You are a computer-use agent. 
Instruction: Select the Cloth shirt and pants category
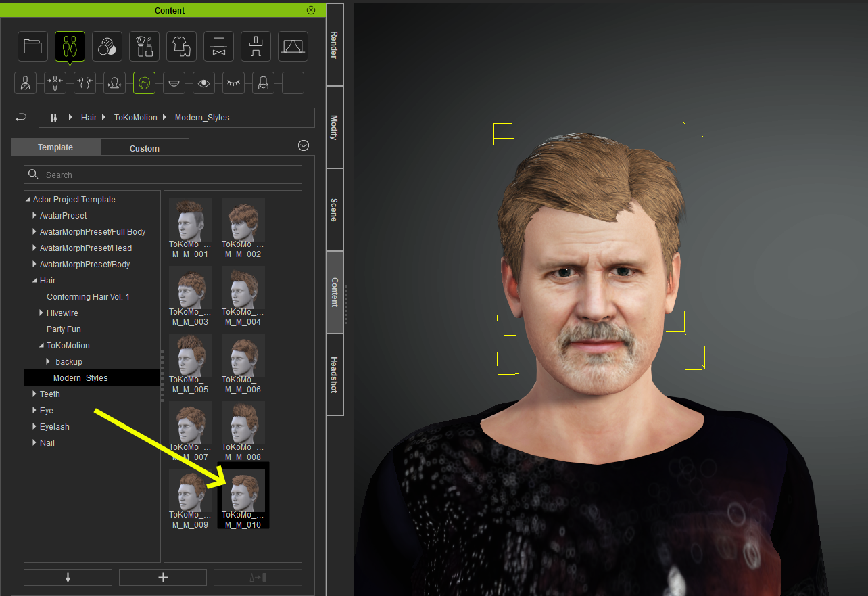click(181, 46)
